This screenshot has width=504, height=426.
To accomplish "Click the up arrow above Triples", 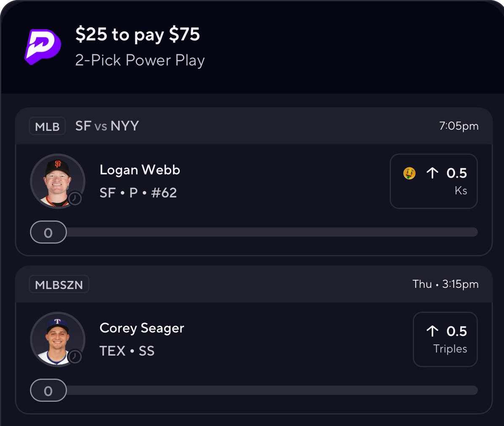I will tap(432, 331).
